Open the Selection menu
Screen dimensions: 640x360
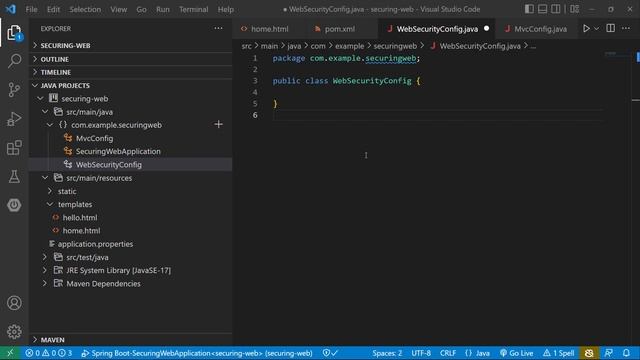click(x=85, y=9)
